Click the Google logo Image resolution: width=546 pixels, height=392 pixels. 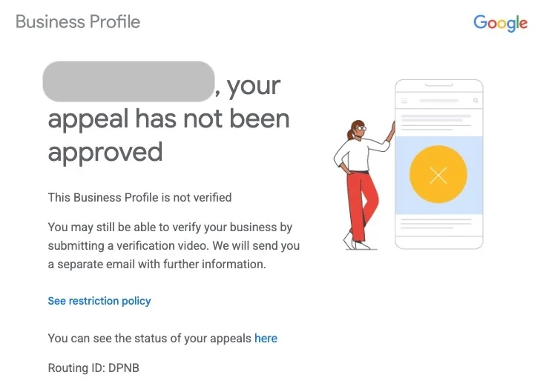pyautogui.click(x=501, y=23)
